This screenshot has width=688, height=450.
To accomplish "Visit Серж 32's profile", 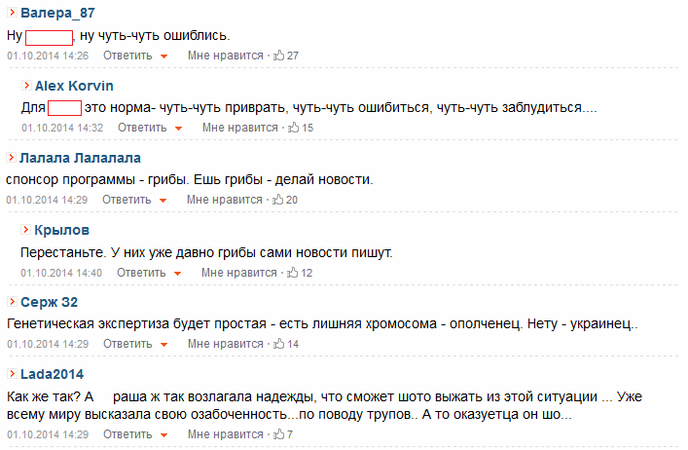I will click(x=49, y=302).
